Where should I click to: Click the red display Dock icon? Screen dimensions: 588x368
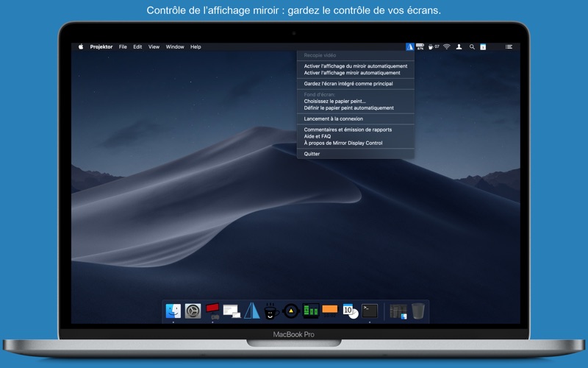click(212, 311)
